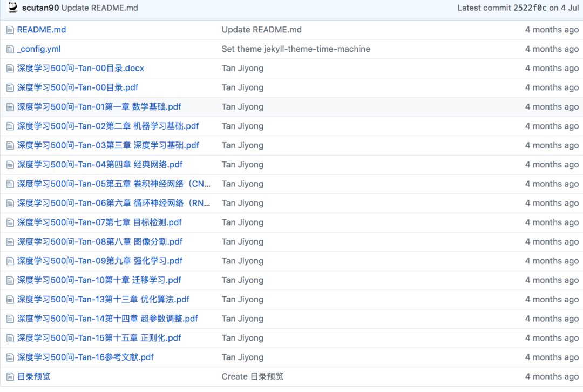Click file icon beside 02第二章 机器学习基础.pdf

[x=10, y=126]
